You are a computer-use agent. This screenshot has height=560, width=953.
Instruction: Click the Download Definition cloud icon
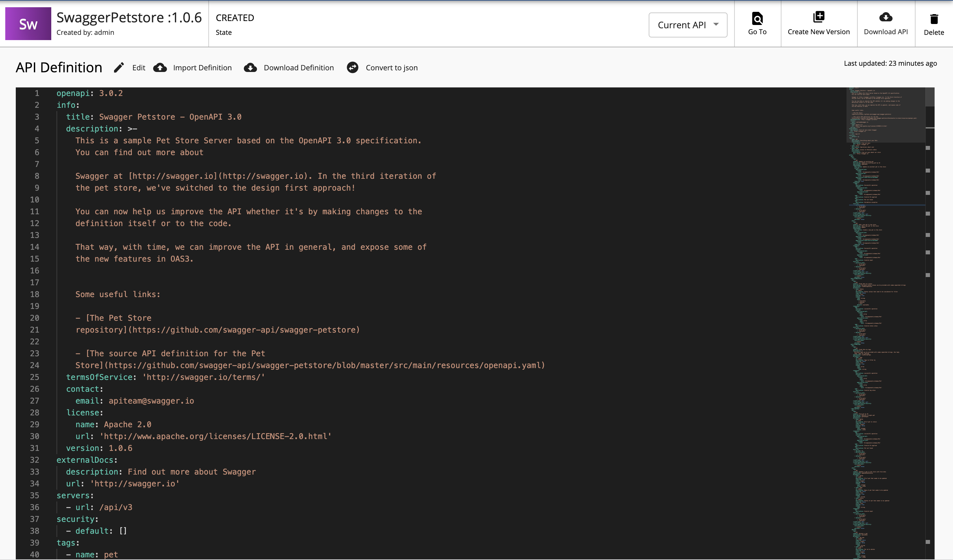click(x=250, y=68)
